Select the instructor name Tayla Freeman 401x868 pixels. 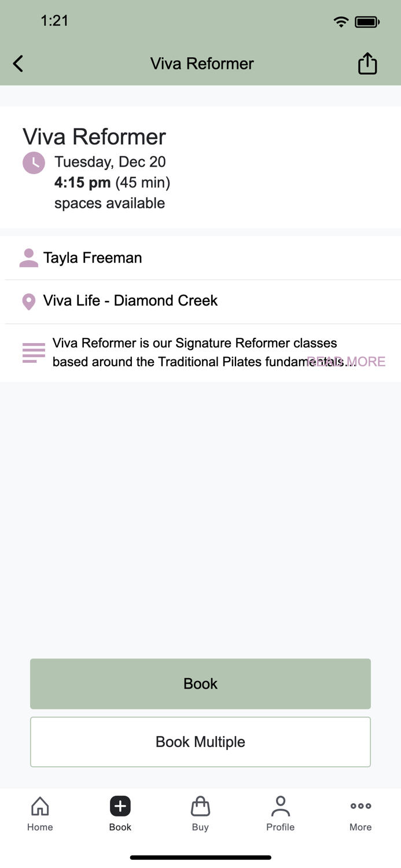93,258
